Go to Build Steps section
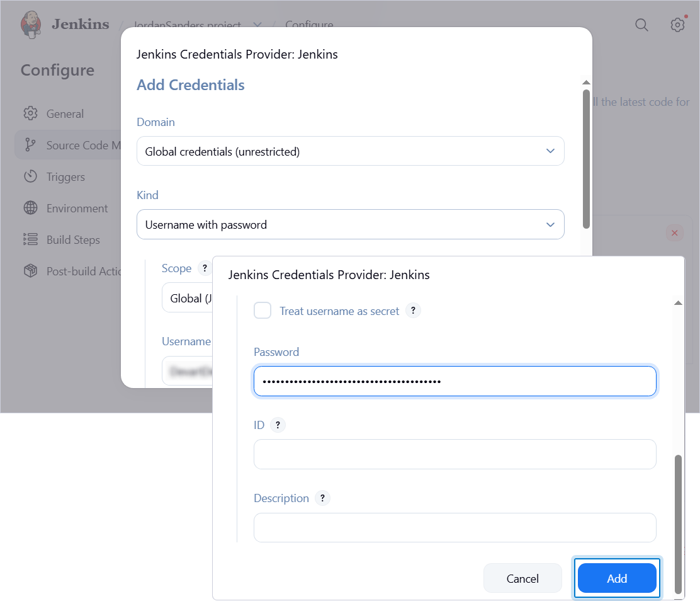 (x=68, y=239)
